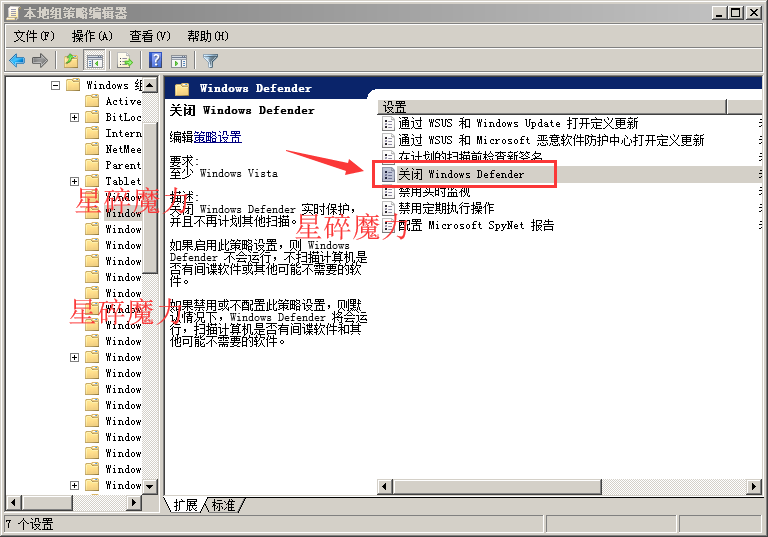
Task: Click the BitLoc folder icon in tree
Action: [92, 117]
